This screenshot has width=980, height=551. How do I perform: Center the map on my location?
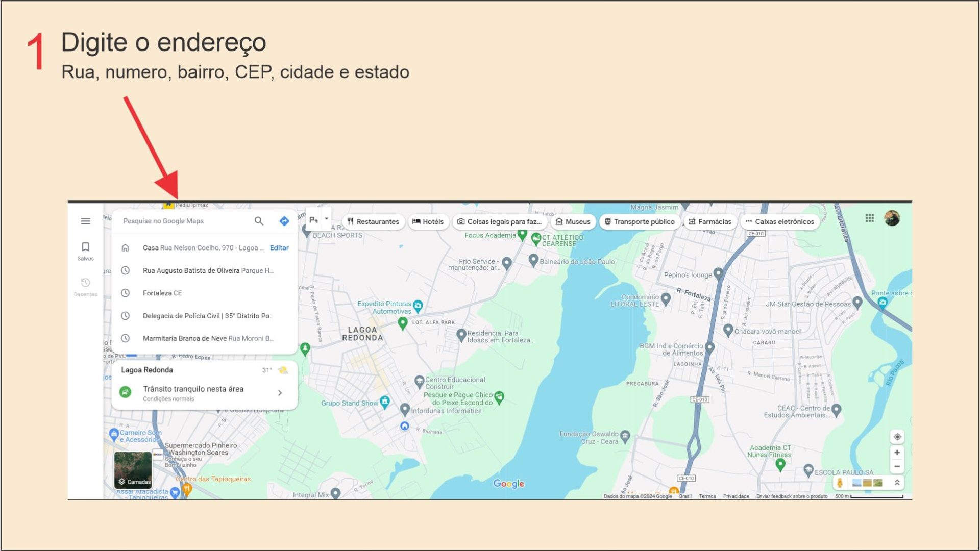[x=897, y=437]
